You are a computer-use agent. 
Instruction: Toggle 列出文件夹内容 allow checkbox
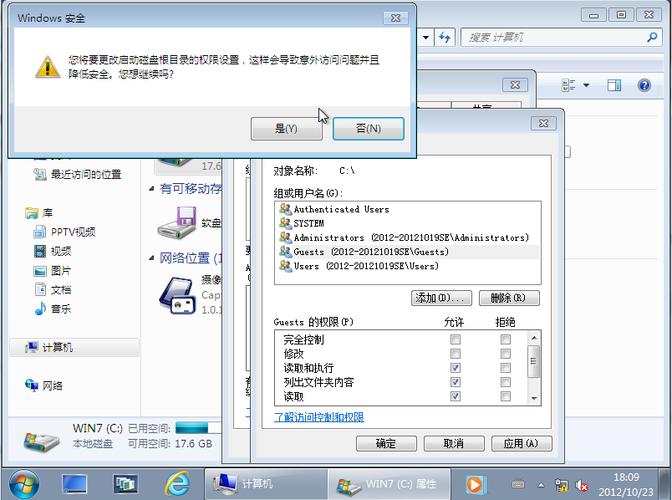(455, 382)
